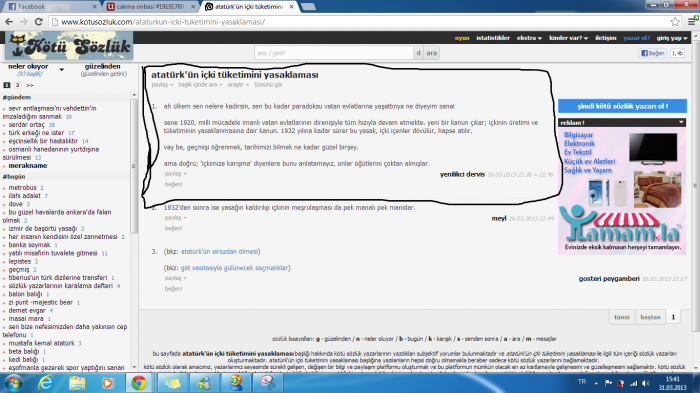Screen dimensions: 700x393
Task: Open Windows Start button
Action: 12,383
